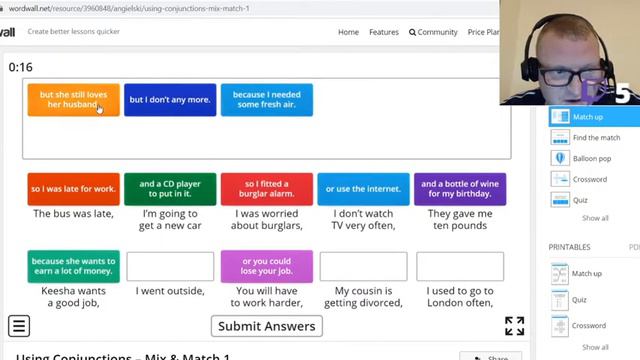Image resolution: width=640 pixels, height=360 pixels.
Task: Open the Community page link
Action: pos(437,32)
